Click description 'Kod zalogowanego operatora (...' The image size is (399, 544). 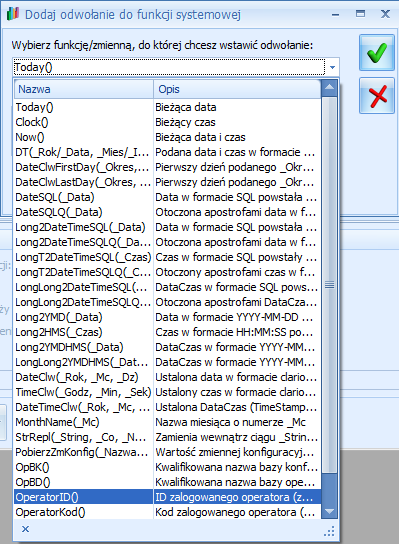235,512
